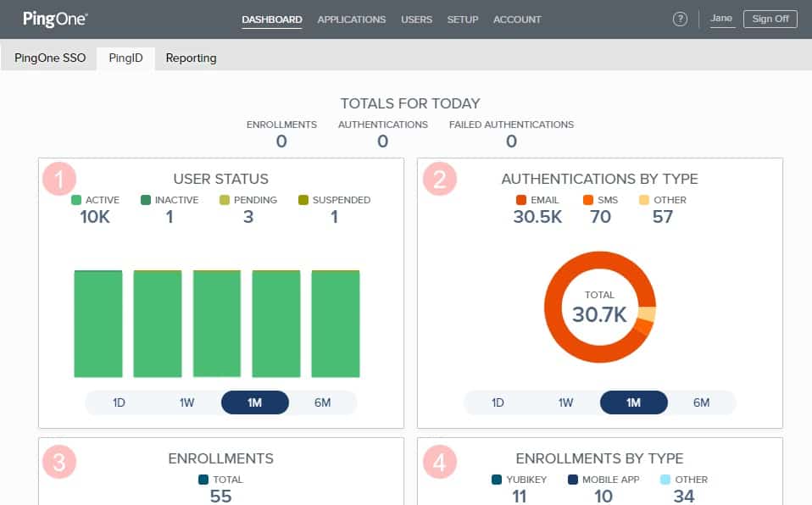The image size is (812, 505).
Task: Select 1M range in Authentications By Type
Action: pyautogui.click(x=634, y=402)
